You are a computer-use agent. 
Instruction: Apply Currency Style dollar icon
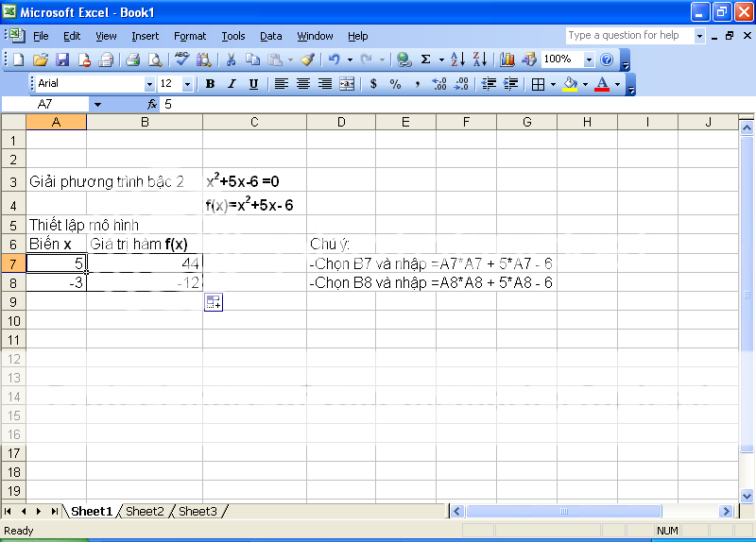pyautogui.click(x=373, y=84)
